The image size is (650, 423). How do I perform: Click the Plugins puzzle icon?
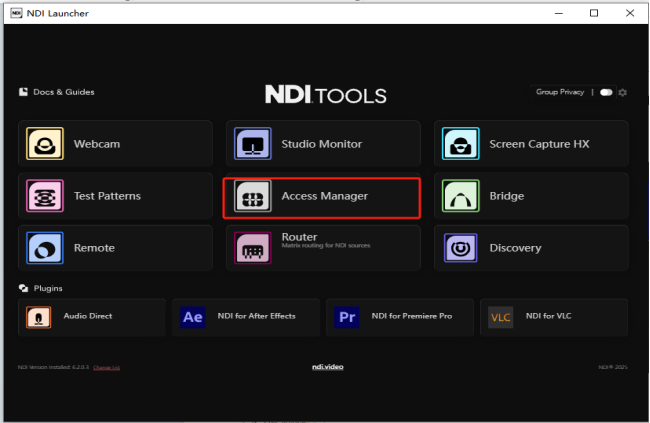(24, 288)
